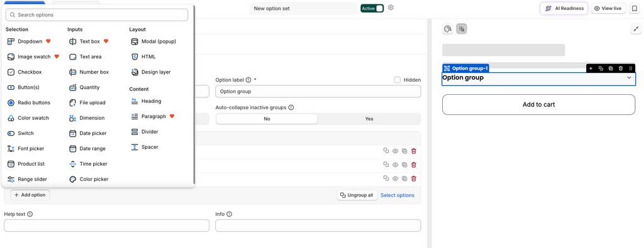Open the Select options link
The height and width of the screenshot is (248, 644).
(397, 195)
